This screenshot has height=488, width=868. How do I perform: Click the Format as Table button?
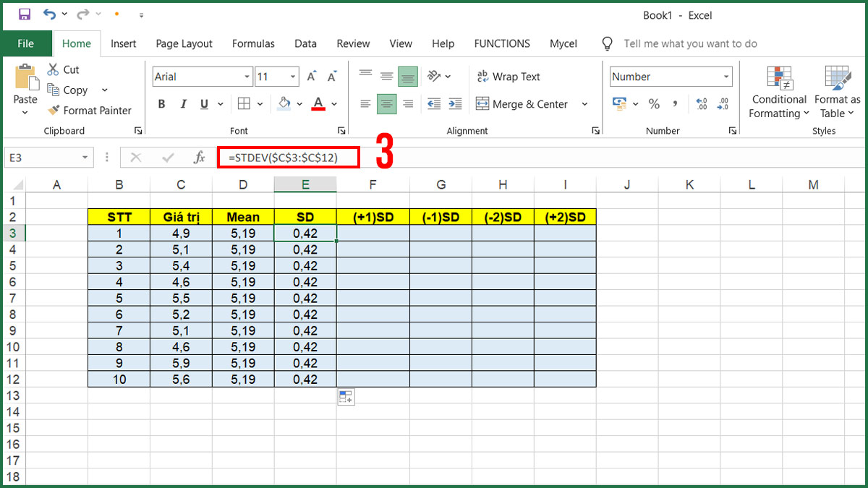pyautogui.click(x=836, y=93)
